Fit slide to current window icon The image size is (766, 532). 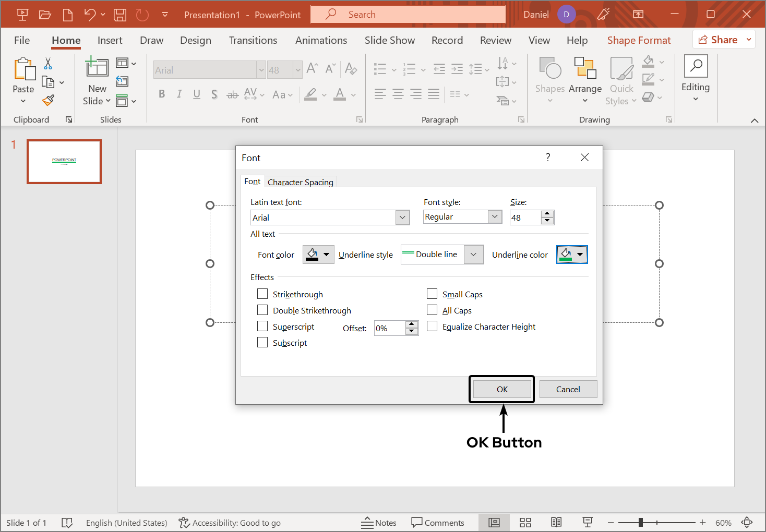747,523
